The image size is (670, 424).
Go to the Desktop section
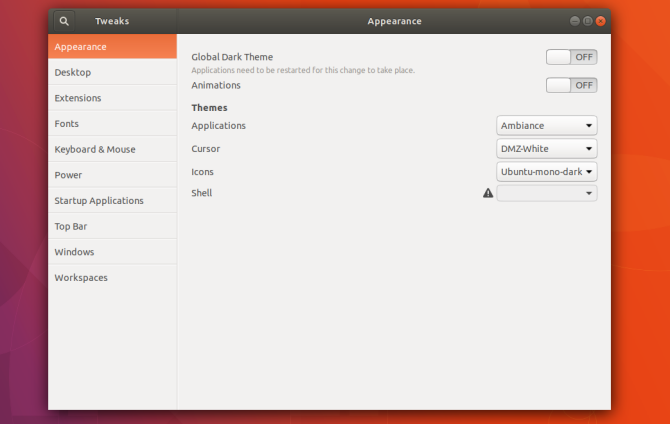pyautogui.click(x=112, y=72)
